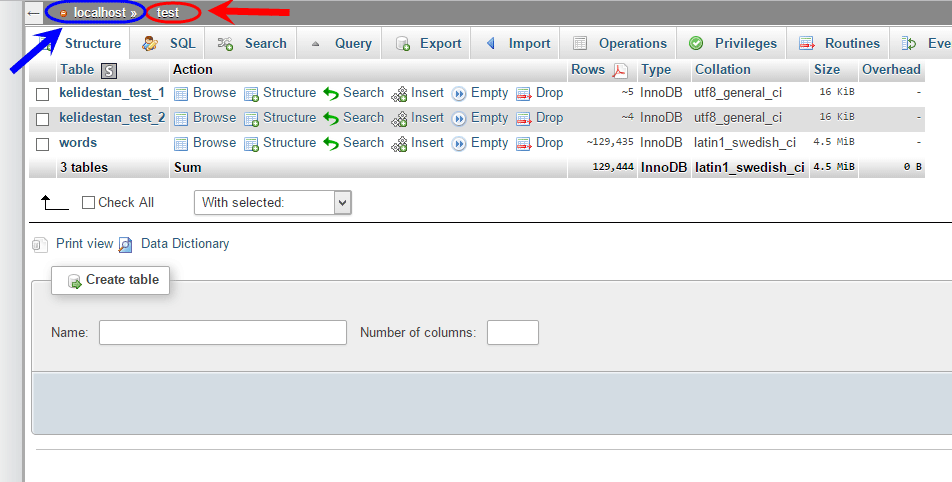
Task: Click the Create table button
Action: pos(110,280)
